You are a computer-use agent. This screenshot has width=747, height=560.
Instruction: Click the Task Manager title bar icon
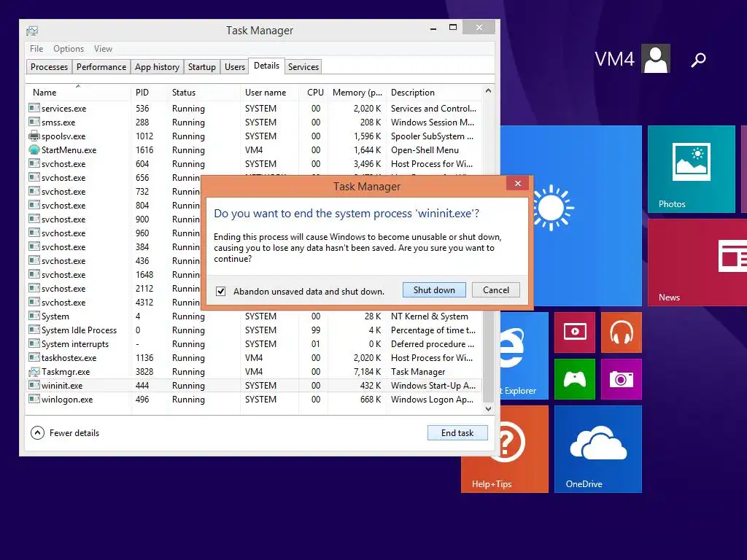(32, 31)
